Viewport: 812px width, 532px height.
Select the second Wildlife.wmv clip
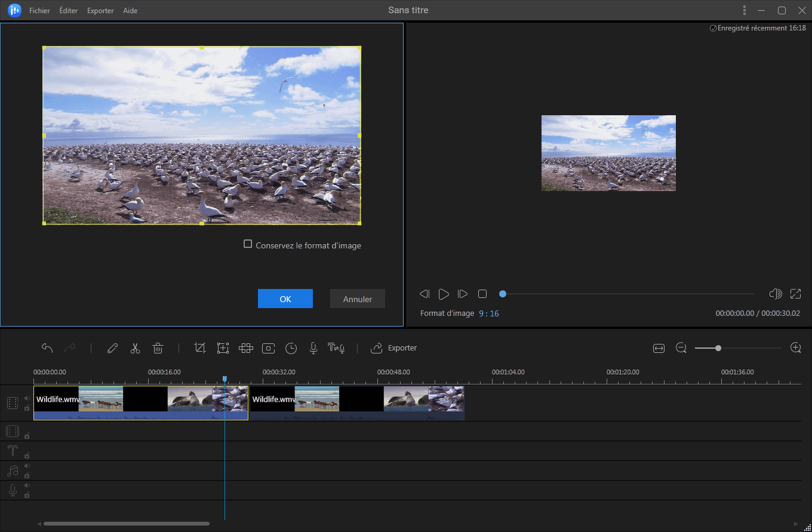(x=357, y=403)
